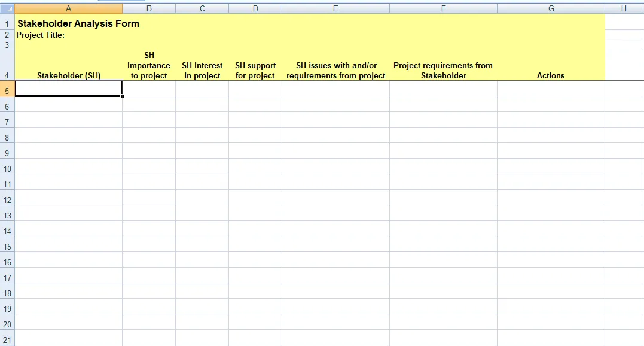Image resolution: width=644 pixels, height=346 pixels.
Task: Click the 'SH Interest in project' header cell
Action: pos(202,65)
